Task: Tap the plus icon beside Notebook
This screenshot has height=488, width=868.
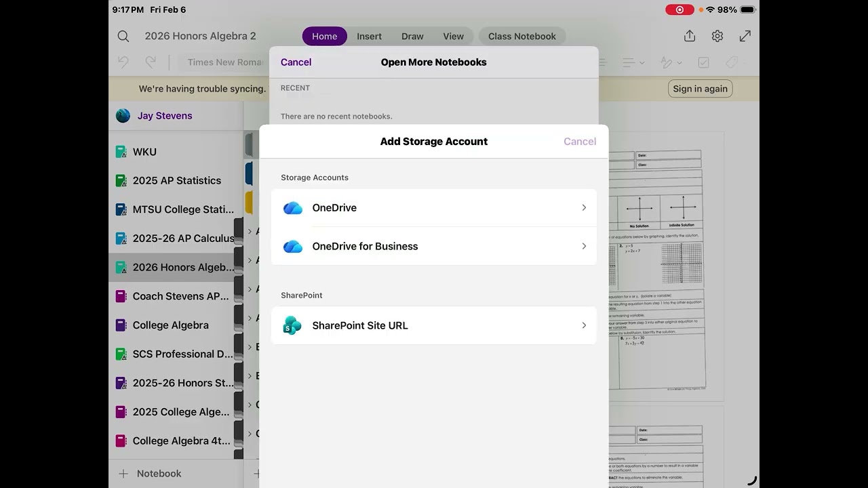Action: (123, 474)
